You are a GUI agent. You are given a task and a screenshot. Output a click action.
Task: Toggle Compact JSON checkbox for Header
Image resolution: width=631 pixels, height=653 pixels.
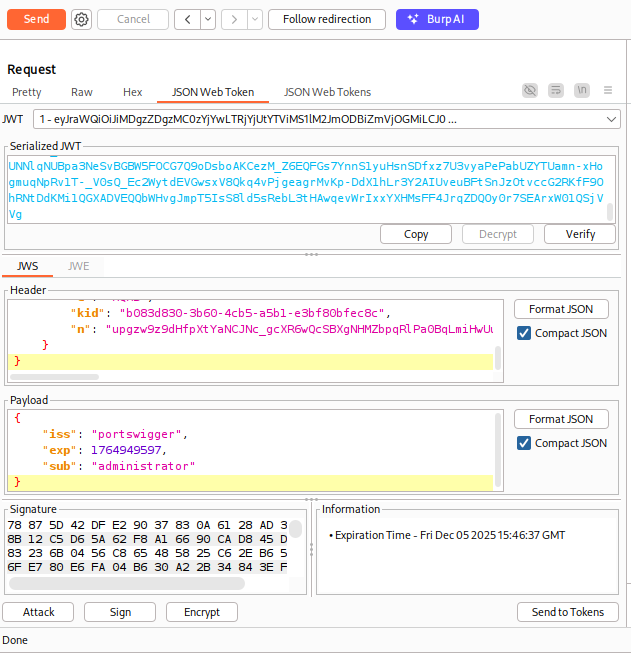(x=524, y=333)
